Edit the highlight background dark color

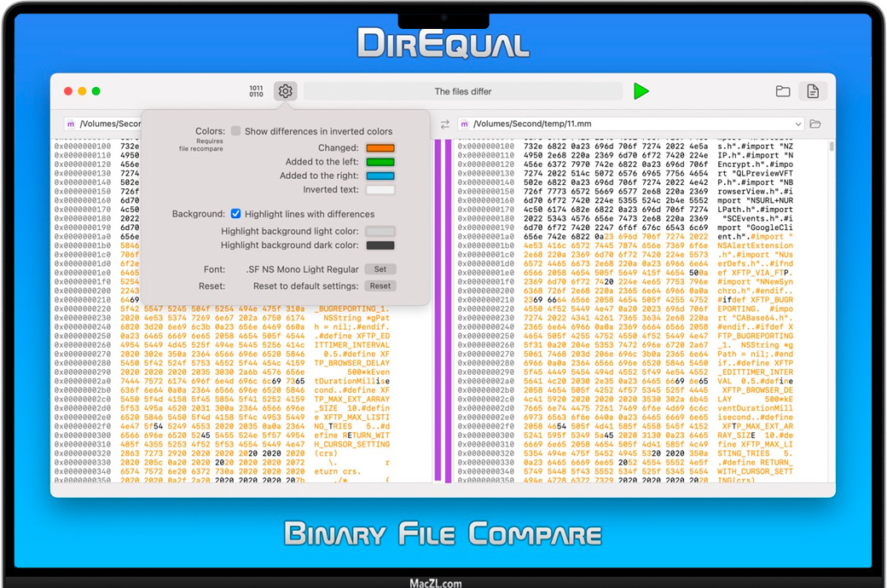coord(380,245)
